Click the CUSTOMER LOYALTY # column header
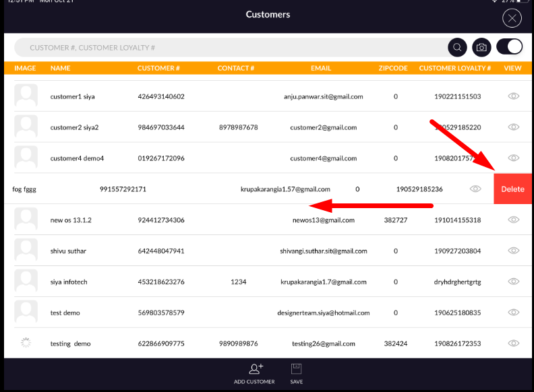 [454, 69]
